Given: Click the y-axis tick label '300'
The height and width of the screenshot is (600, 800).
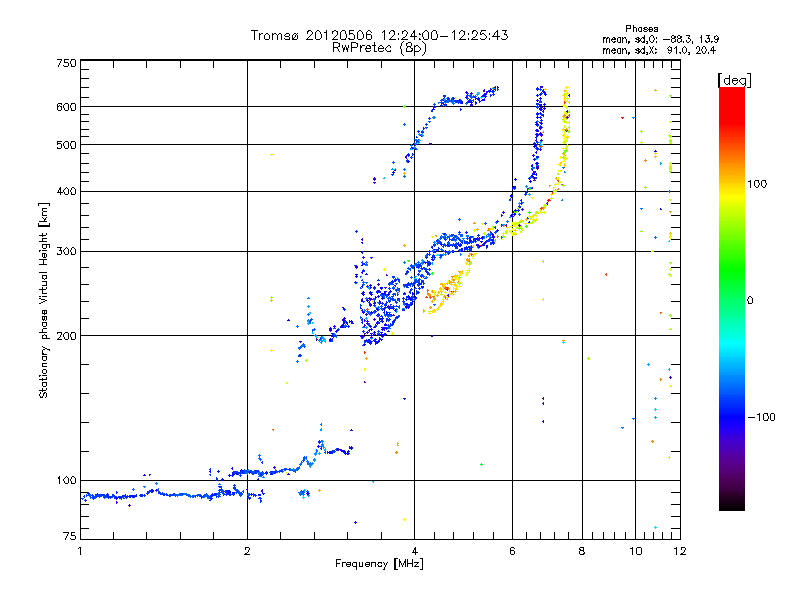Looking at the screenshot, I should 67,251.
